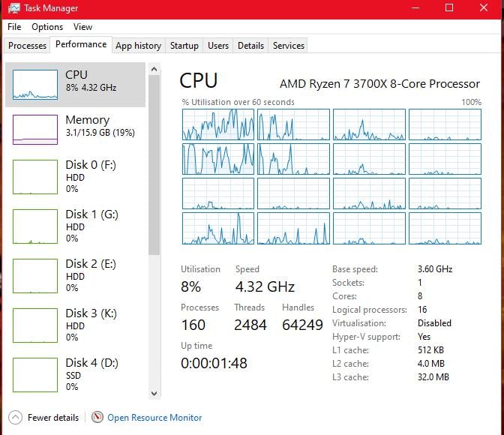Viewport: 504px width, 435px height.
Task: Click the first logical processor graph
Action: 218,124
